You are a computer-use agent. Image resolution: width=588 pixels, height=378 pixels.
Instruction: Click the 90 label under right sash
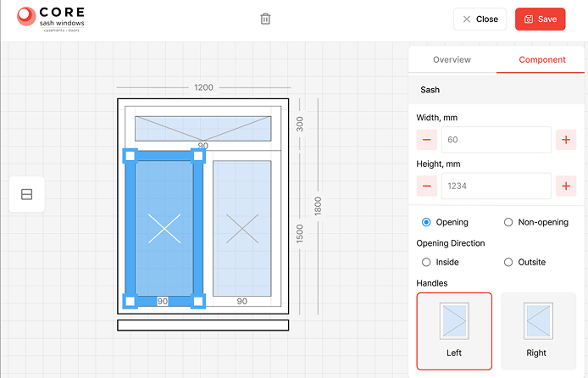coord(241,301)
